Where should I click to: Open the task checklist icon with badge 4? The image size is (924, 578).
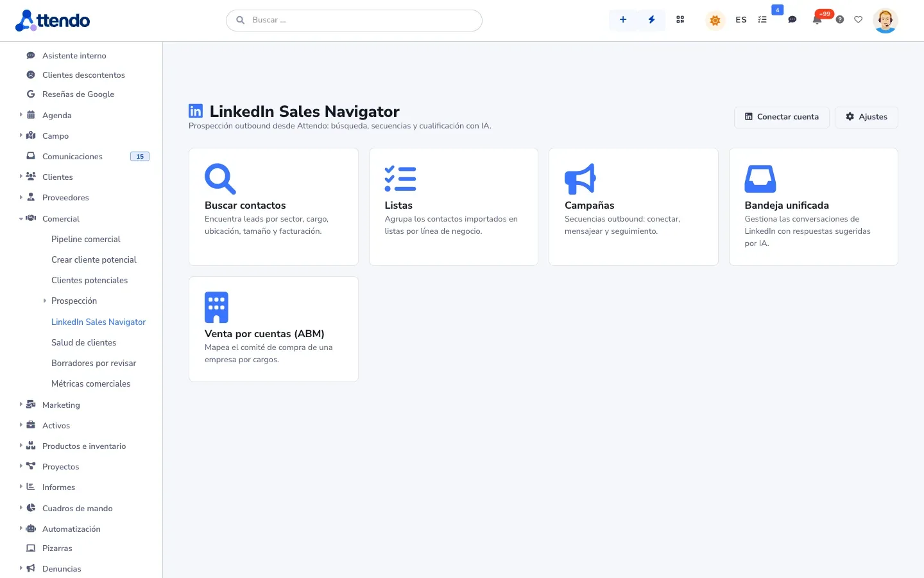point(762,20)
